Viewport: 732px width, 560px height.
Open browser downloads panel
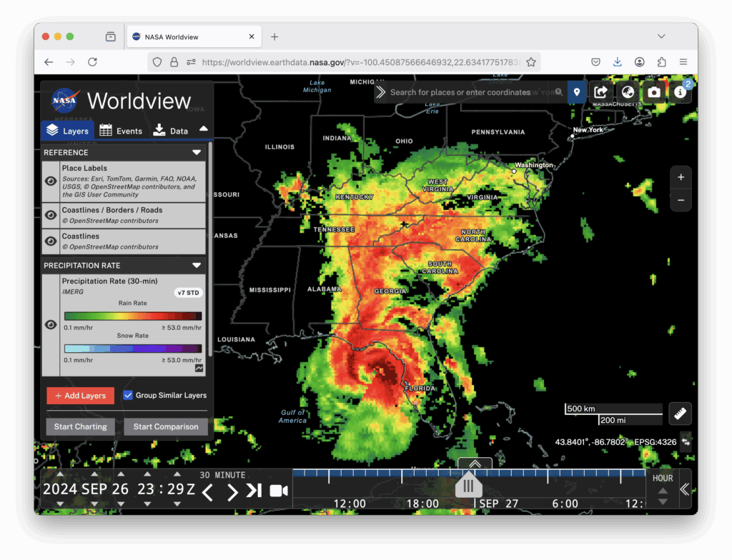(x=617, y=62)
